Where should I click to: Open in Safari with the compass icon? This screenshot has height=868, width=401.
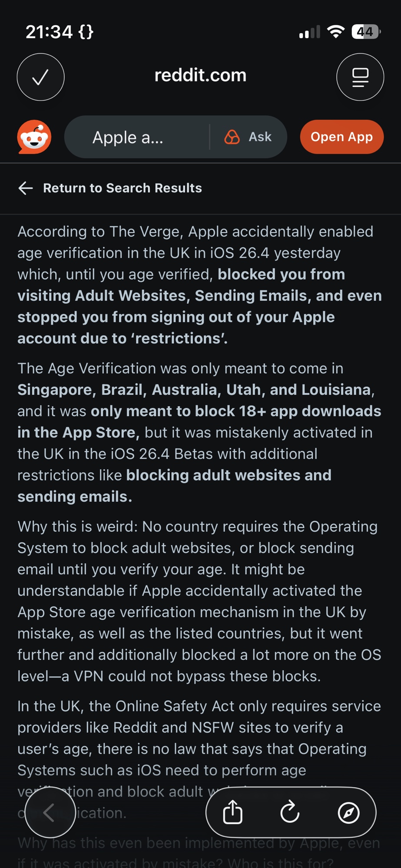(348, 812)
